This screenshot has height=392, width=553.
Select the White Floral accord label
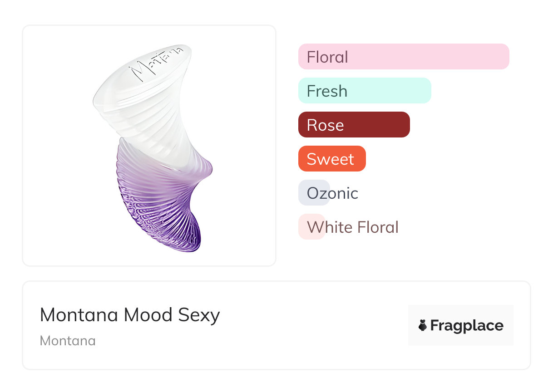pos(353,227)
